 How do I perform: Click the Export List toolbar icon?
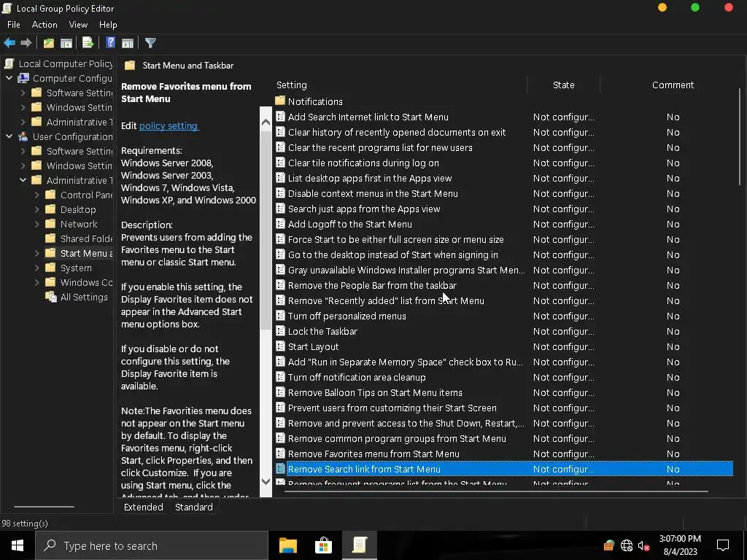(88, 43)
